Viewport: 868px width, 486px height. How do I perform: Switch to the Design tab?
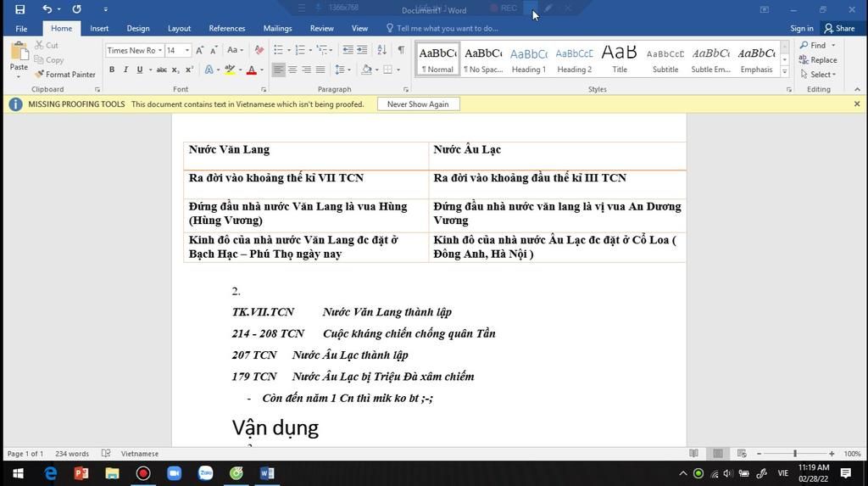pyautogui.click(x=138, y=28)
